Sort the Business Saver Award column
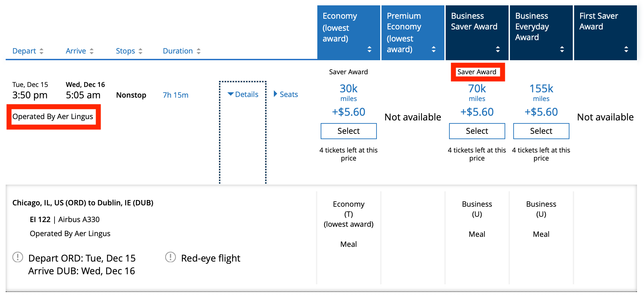This screenshot has height=295, width=644. (x=498, y=50)
